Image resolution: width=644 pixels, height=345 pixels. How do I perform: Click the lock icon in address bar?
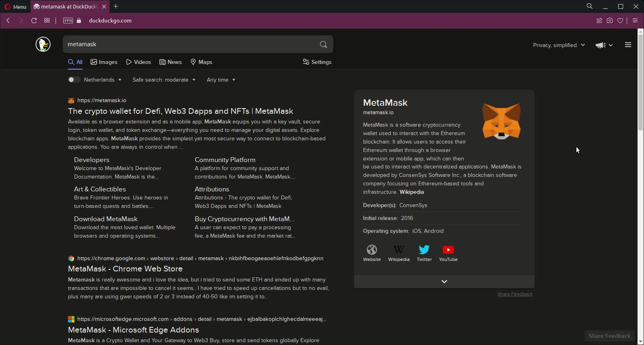pos(79,21)
